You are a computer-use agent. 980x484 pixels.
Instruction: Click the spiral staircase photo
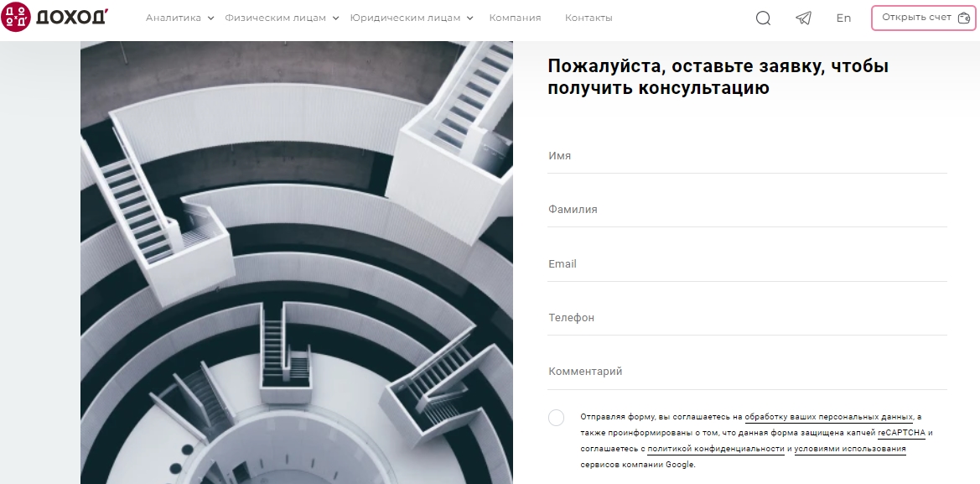(x=296, y=263)
